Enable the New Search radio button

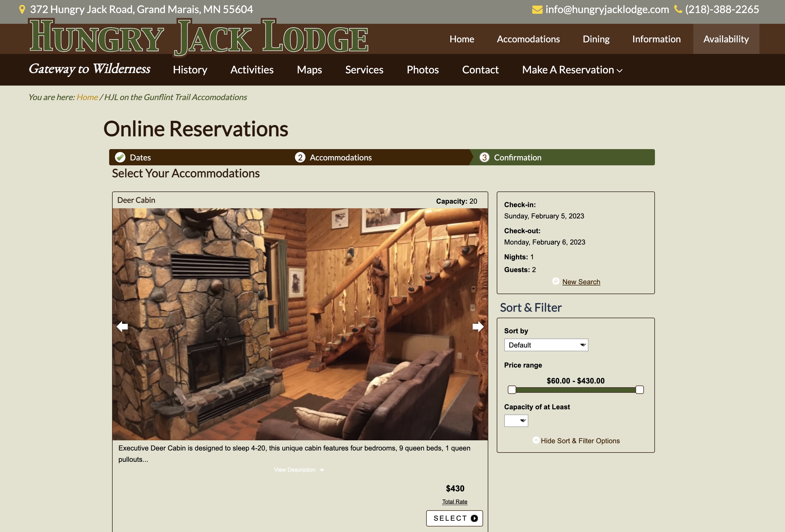tap(555, 280)
